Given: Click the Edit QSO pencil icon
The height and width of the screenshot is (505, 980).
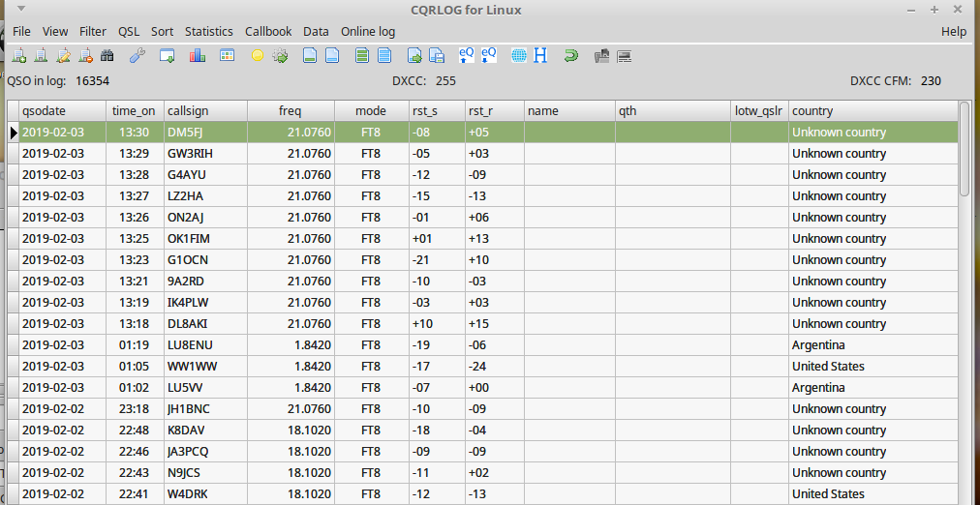Looking at the screenshot, I should pos(63,56).
